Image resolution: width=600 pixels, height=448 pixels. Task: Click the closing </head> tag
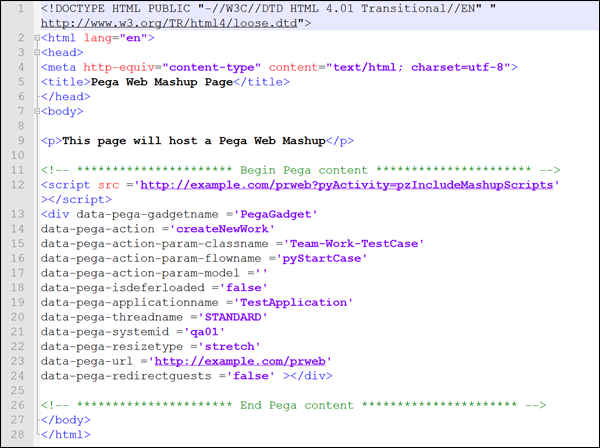[x=66, y=96]
